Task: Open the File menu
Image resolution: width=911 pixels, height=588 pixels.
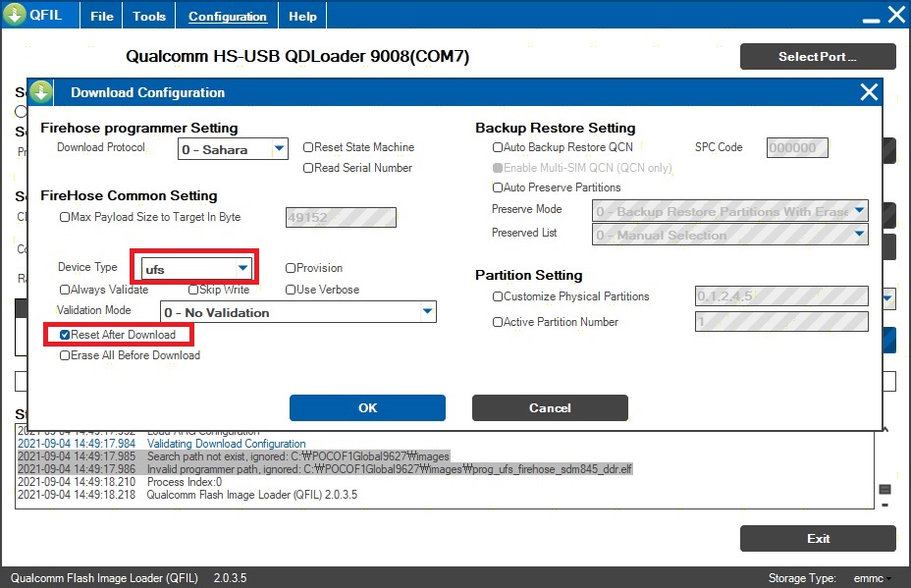Action: (x=102, y=17)
